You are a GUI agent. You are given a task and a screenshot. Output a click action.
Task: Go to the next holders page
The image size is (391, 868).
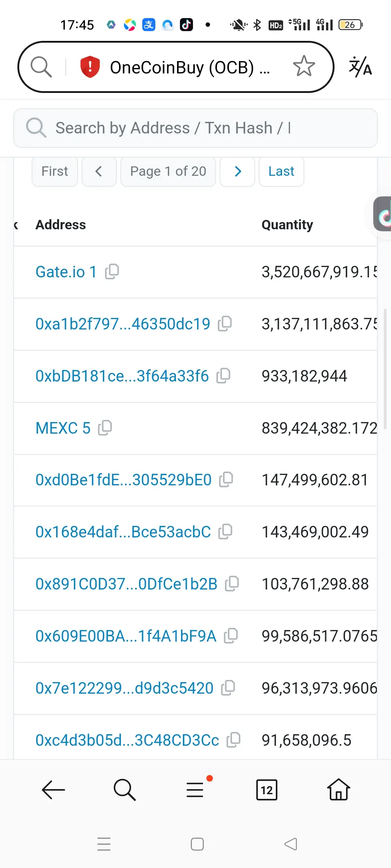[x=237, y=171]
